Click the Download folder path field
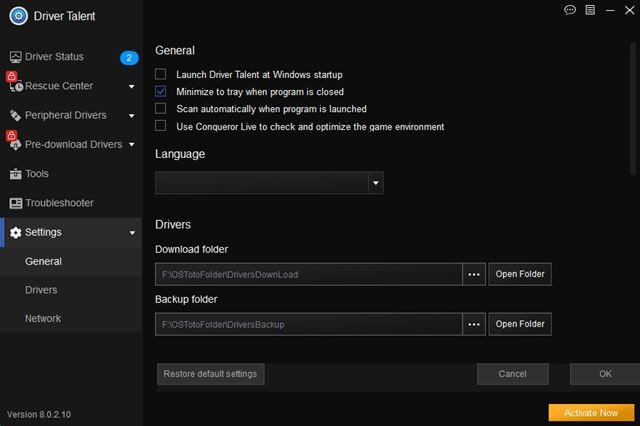Viewport: 640px width, 426px height. [309, 274]
